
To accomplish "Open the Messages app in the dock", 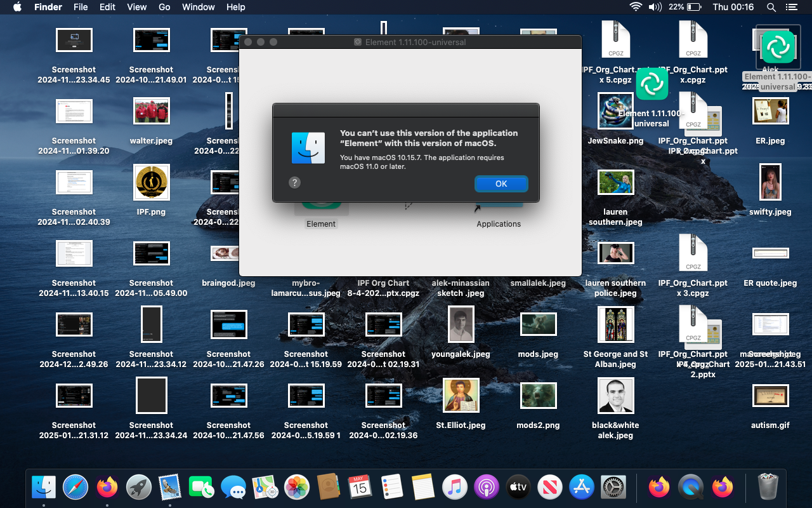I will pos(233,487).
